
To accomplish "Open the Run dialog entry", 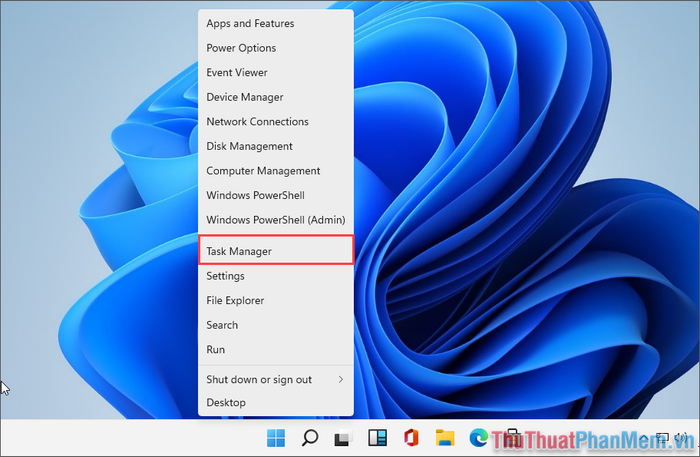I will [x=276, y=349].
